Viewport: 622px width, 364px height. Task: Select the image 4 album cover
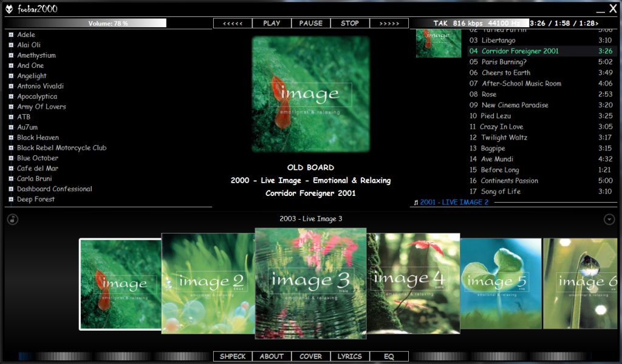point(413,283)
